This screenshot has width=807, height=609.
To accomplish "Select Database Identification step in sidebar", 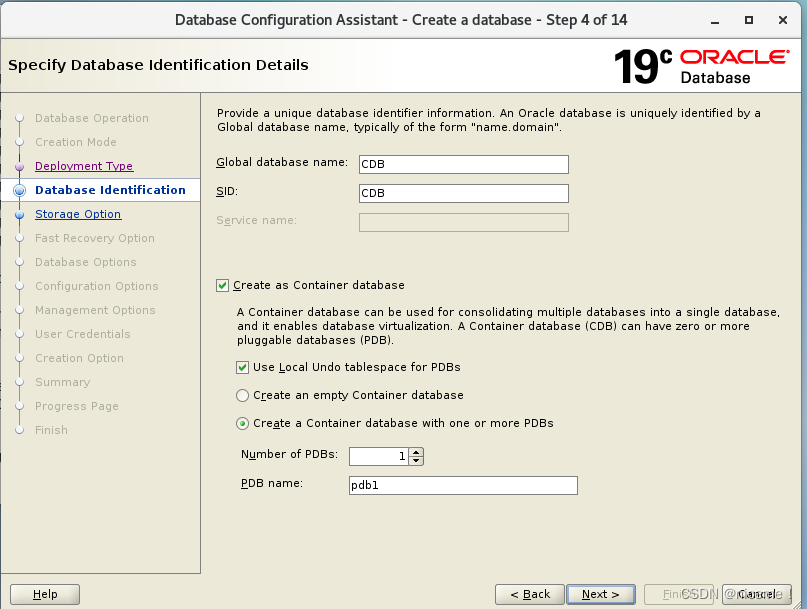I will (x=110, y=190).
